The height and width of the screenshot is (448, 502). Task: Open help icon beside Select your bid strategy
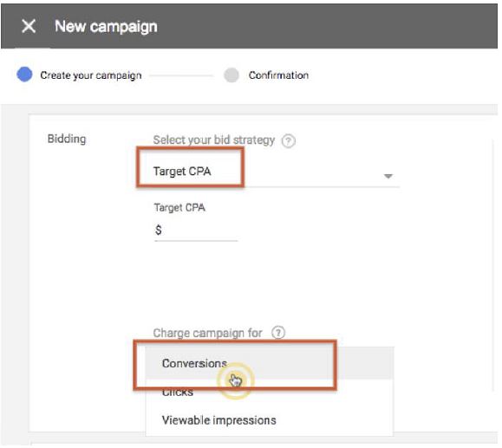click(288, 140)
